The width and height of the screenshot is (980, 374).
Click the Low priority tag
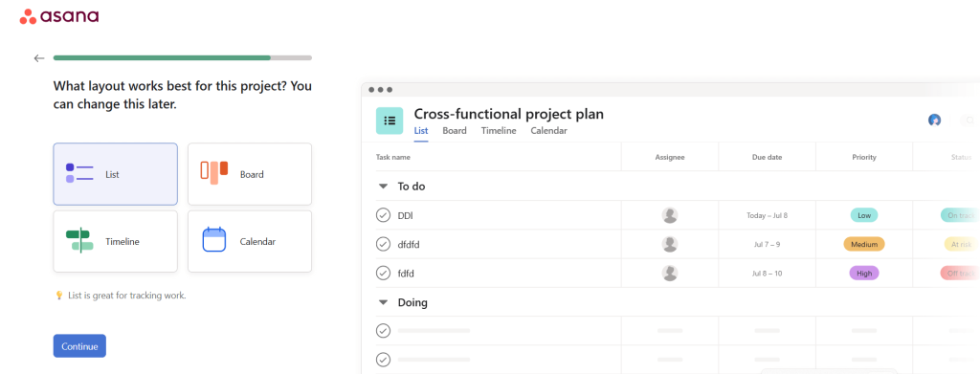click(864, 215)
